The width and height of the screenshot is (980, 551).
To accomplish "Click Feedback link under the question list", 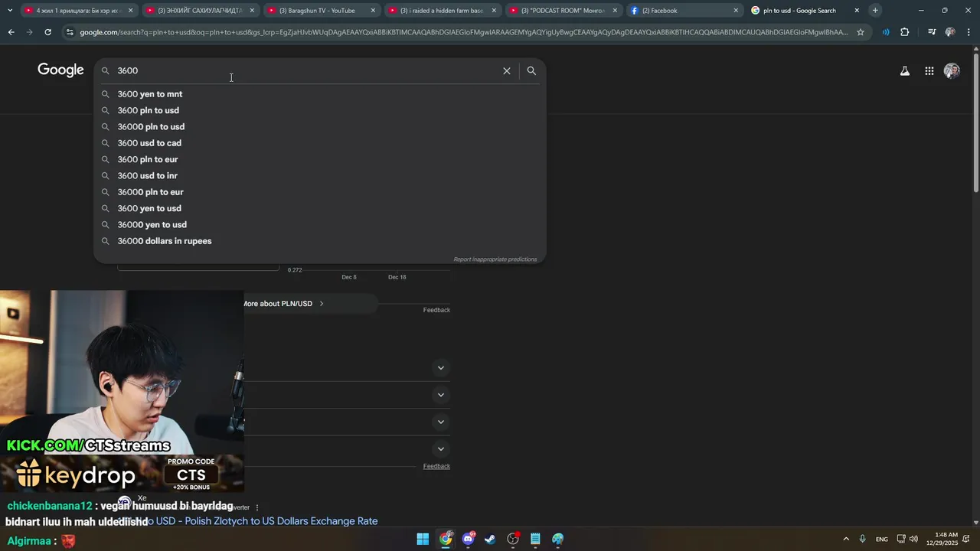I will point(436,466).
